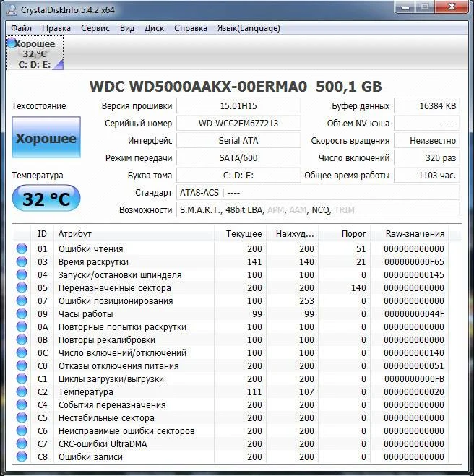Click status icon for Часы работы row

(22, 313)
